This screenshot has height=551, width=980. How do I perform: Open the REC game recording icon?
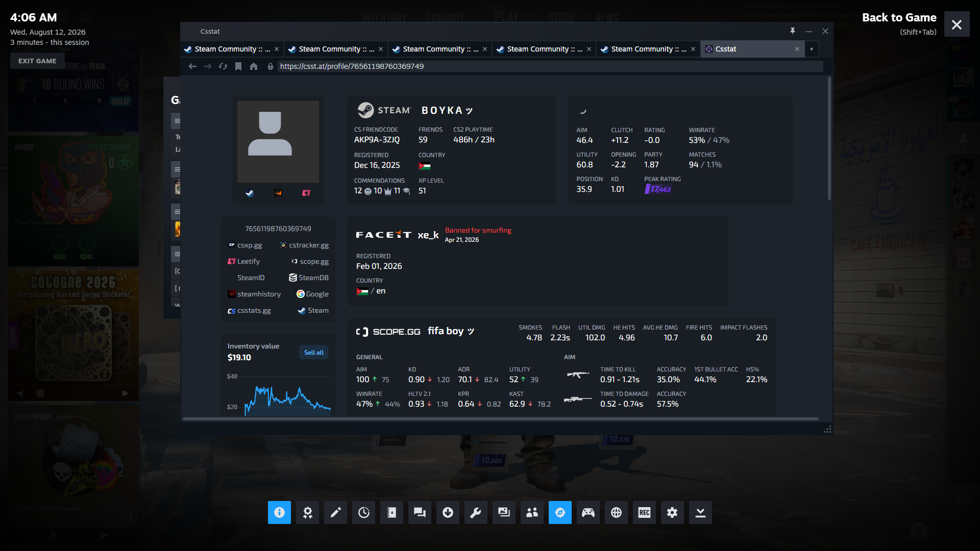click(644, 512)
